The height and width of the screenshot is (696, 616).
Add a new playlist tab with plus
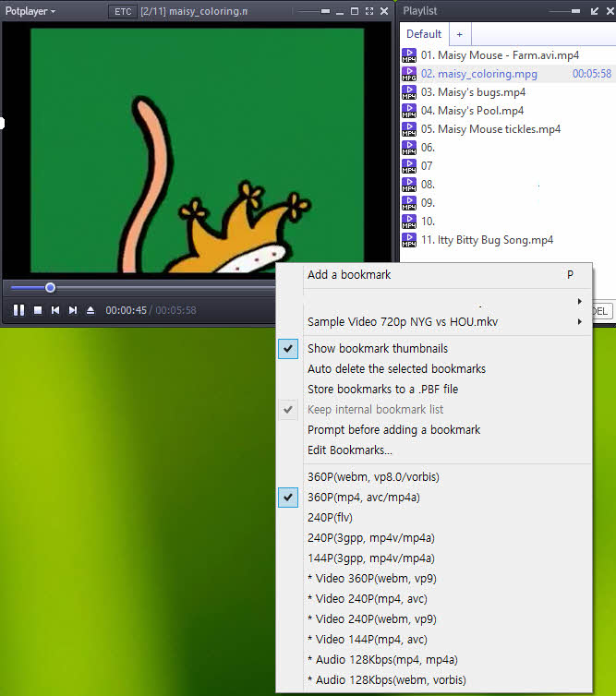point(460,34)
